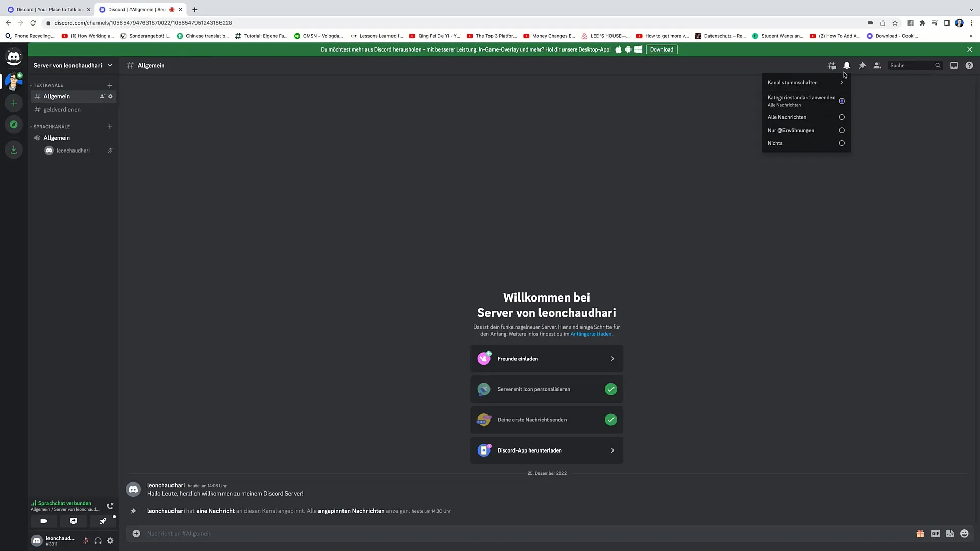Viewport: 980px width, 551px height.
Task: Click the Freunde einladen button
Action: tap(547, 359)
